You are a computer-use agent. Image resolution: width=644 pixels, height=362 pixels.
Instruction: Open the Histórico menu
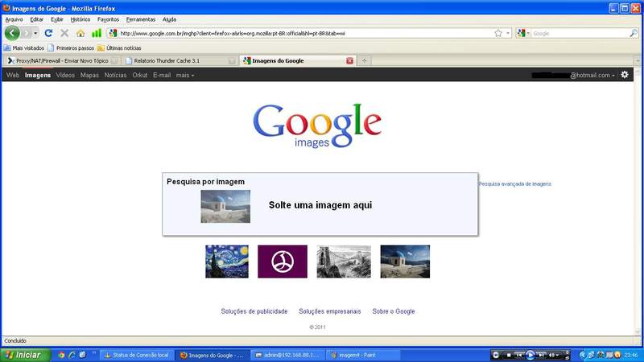(80, 19)
